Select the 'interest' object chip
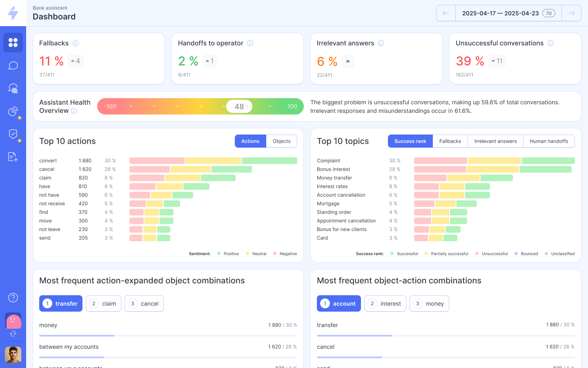 [x=385, y=303]
